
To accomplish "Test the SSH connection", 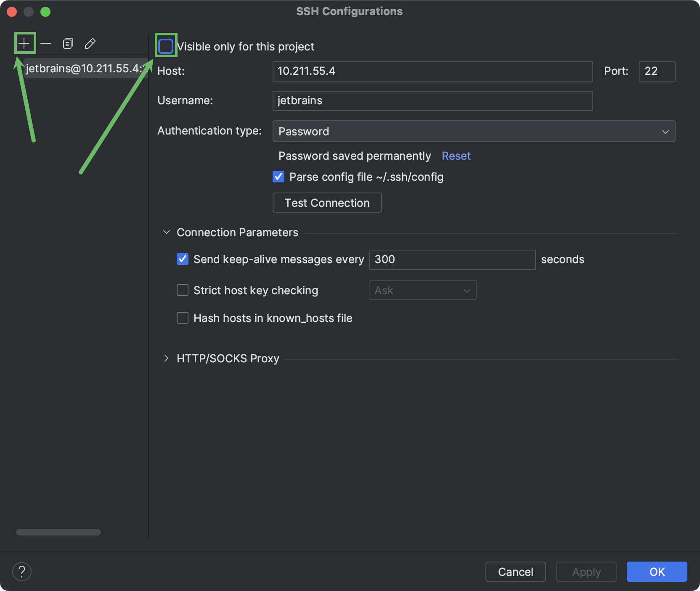I will tap(327, 203).
